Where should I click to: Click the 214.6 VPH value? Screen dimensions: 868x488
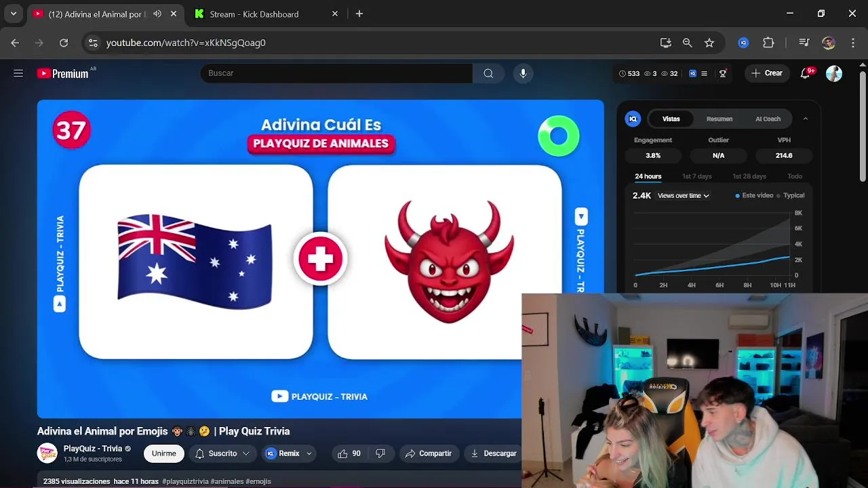(x=784, y=155)
